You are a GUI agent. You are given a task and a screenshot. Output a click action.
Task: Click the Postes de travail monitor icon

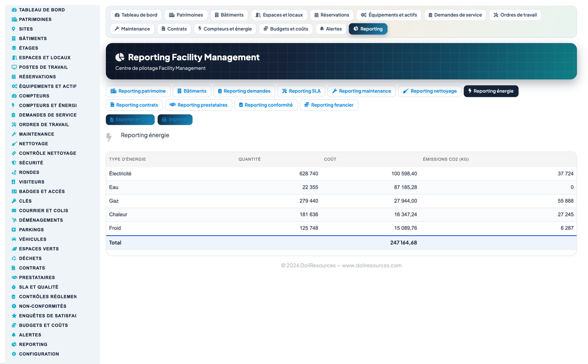[14, 67]
